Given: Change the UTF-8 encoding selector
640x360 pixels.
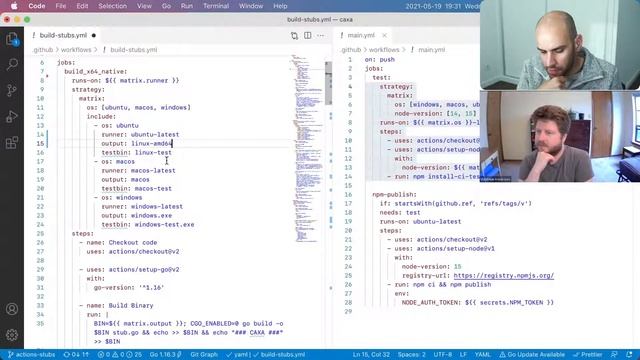Looking at the screenshot, I should [x=442, y=354].
